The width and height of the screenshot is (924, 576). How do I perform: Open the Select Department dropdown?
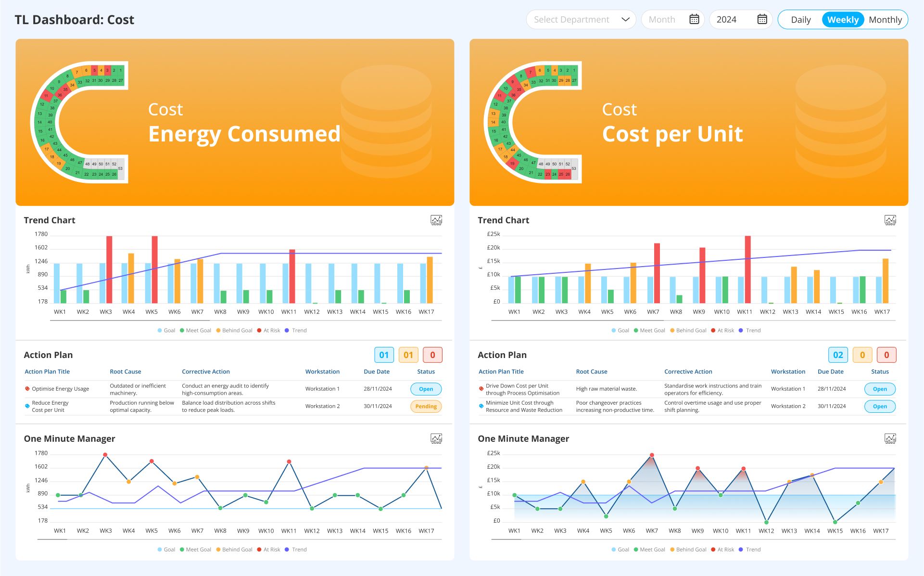point(580,19)
